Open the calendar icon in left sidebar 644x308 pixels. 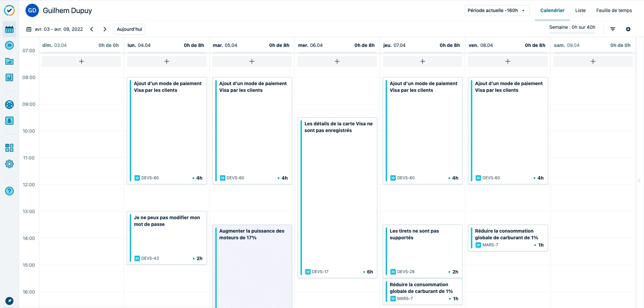pyautogui.click(x=9, y=29)
